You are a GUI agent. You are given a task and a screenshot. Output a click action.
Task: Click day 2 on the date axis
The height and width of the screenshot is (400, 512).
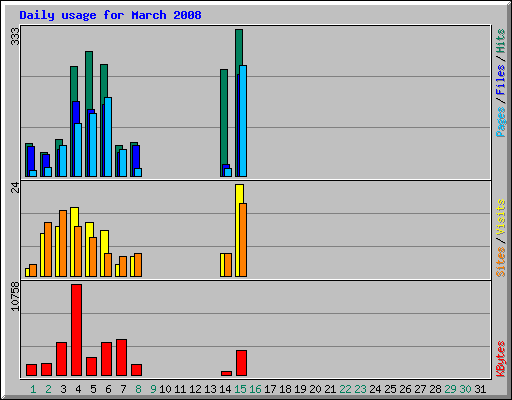point(48,389)
